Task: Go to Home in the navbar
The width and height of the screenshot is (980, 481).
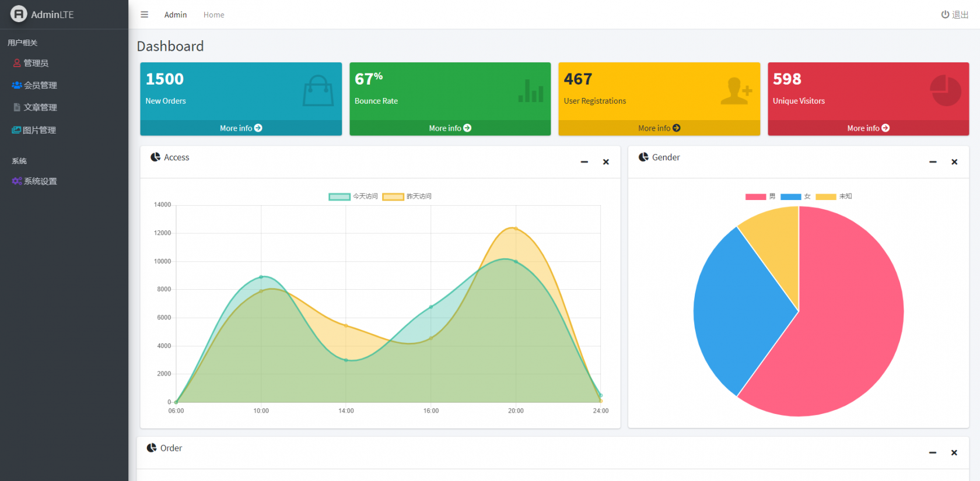Action: coord(213,15)
